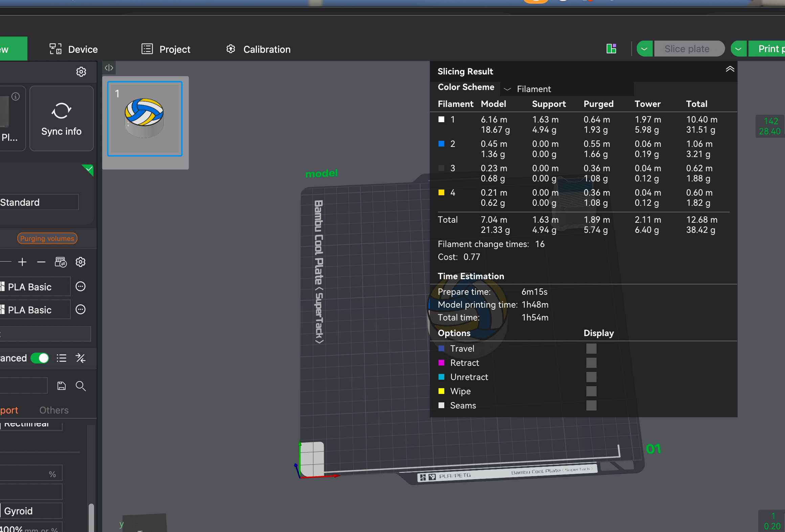785x532 pixels.
Task: Open the Slice plate dropdown arrow
Action: 645,49
